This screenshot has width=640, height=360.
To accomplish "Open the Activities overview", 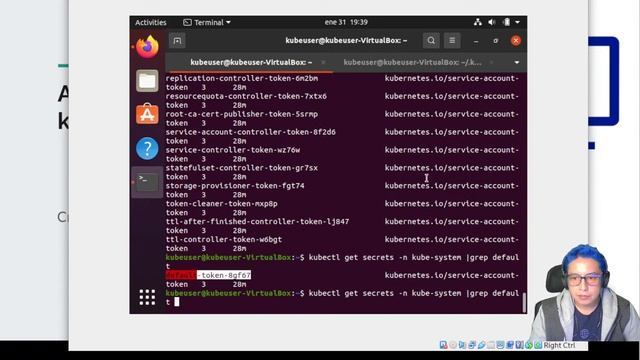I will 151,22.
